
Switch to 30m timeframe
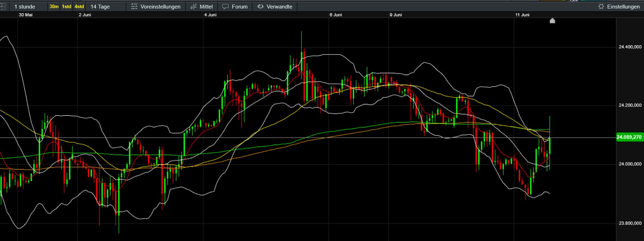coord(54,7)
